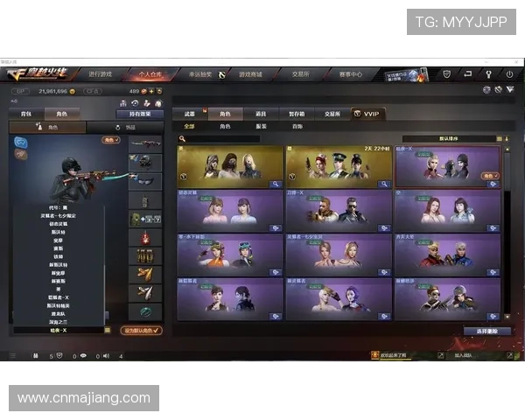This screenshot has height=420, width=525.
Task: Click the 加入战队 button at bottom
Action: click(x=463, y=355)
